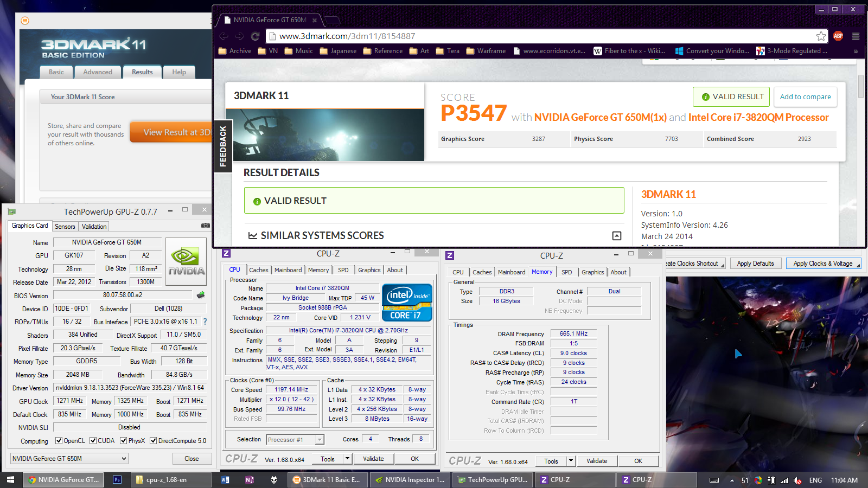Click the Chrome forward arrow
This screenshot has width=868, height=488.
[239, 36]
